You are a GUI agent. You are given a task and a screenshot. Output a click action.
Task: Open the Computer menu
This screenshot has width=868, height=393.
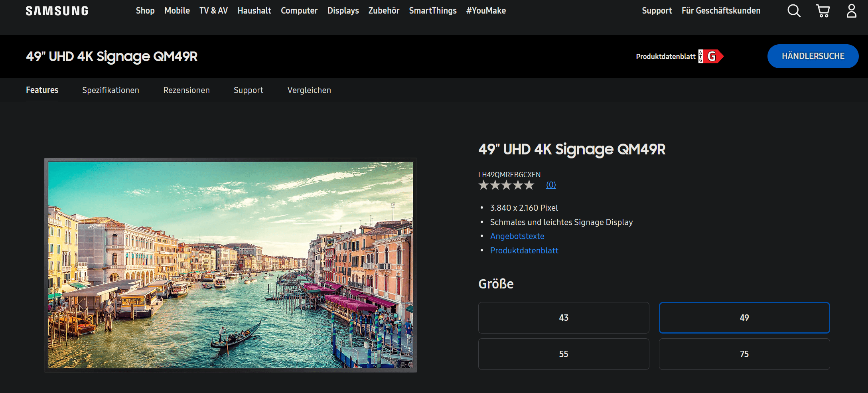(x=299, y=11)
